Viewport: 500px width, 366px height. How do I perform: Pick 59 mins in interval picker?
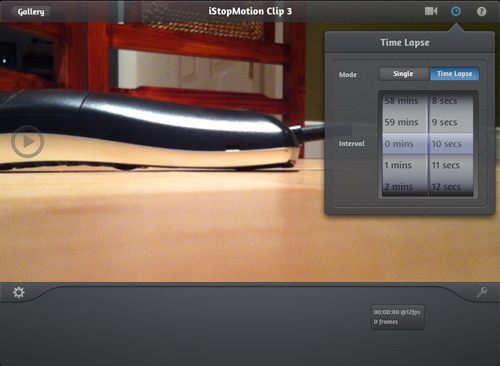(401, 122)
